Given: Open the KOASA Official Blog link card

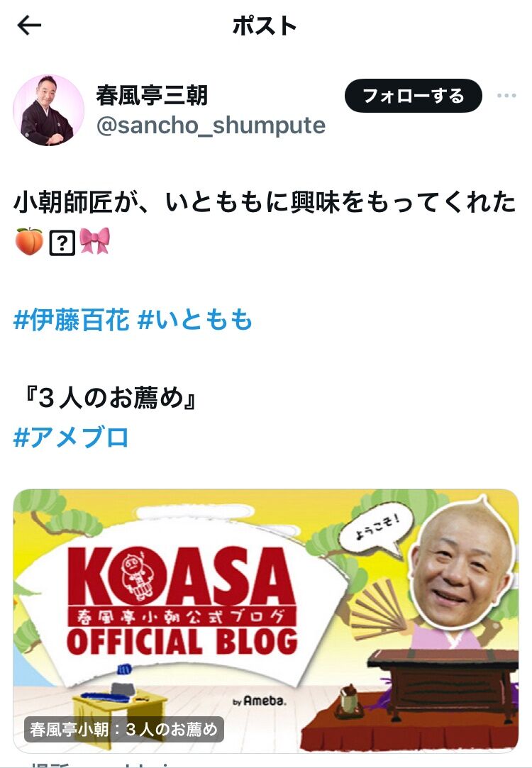Looking at the screenshot, I should point(265,620).
